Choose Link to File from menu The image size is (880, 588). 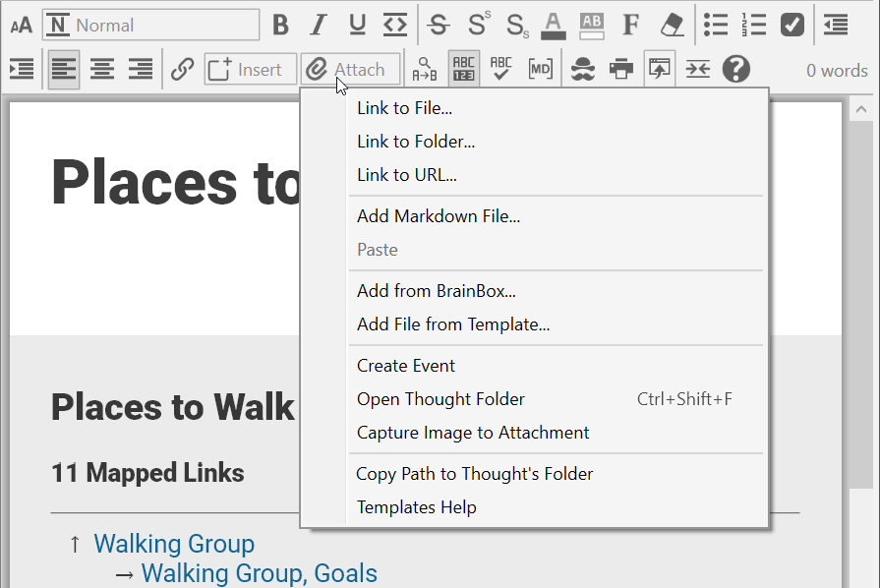(404, 108)
